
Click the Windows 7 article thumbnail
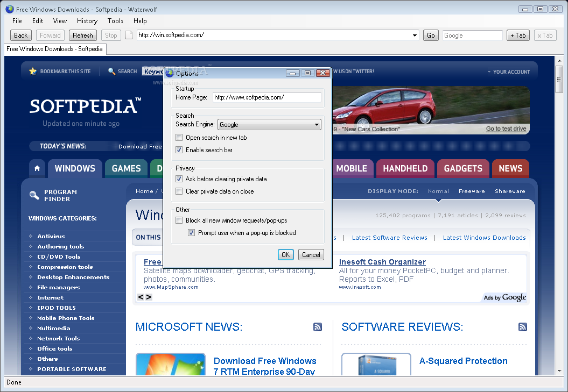(x=171, y=364)
